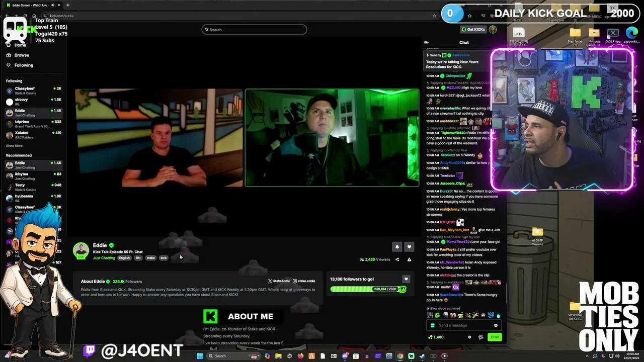
Task: Select Classybeef in Following list
Action: (33, 90)
